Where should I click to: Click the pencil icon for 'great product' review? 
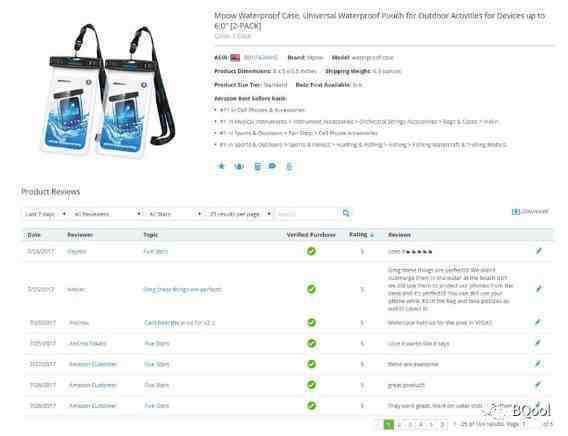pyautogui.click(x=538, y=385)
